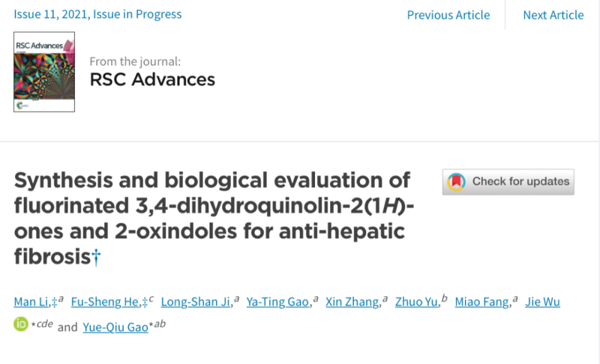Click the 'From the journal:' label

(134, 61)
